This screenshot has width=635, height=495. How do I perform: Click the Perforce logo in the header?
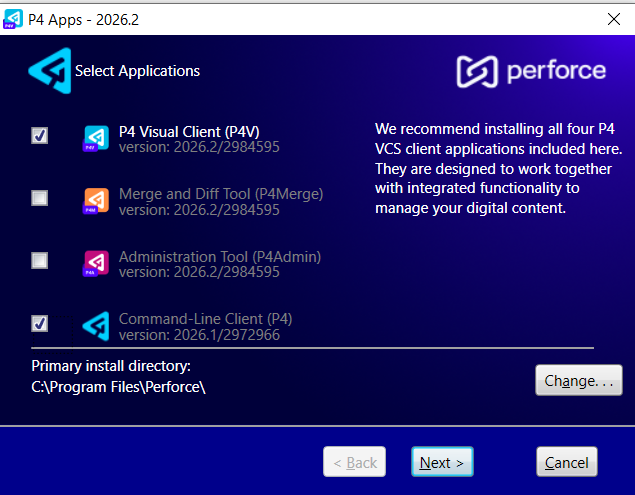click(x=531, y=71)
